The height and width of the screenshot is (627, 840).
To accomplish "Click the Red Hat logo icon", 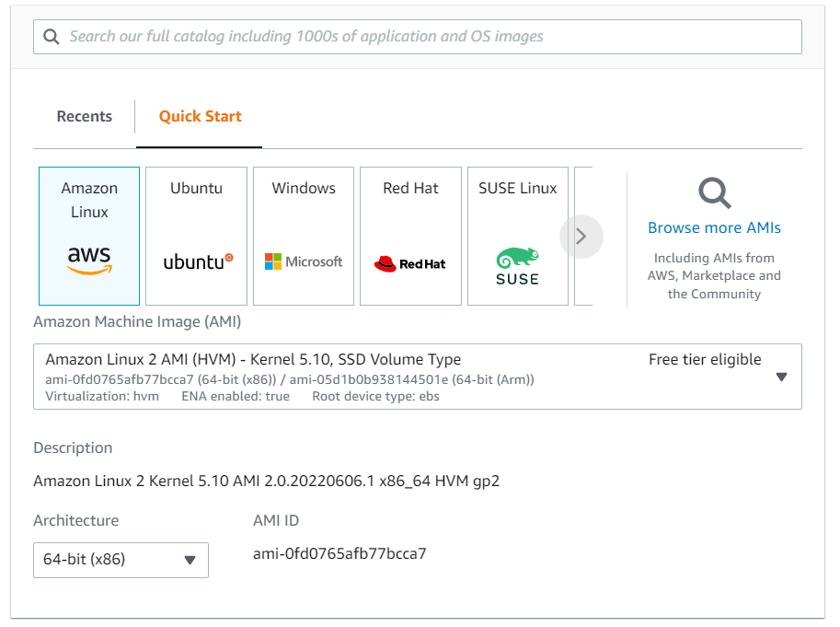I will point(409,263).
